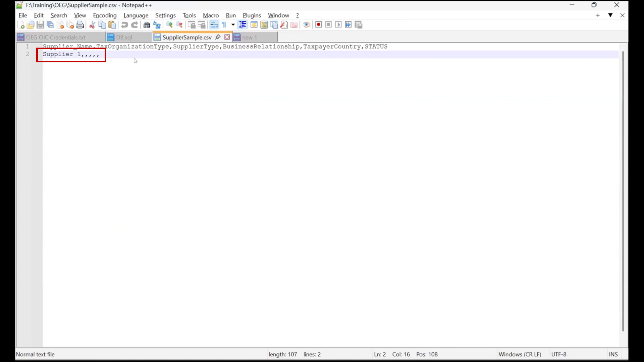
Task: Open the Language menu
Action: [x=136, y=15]
